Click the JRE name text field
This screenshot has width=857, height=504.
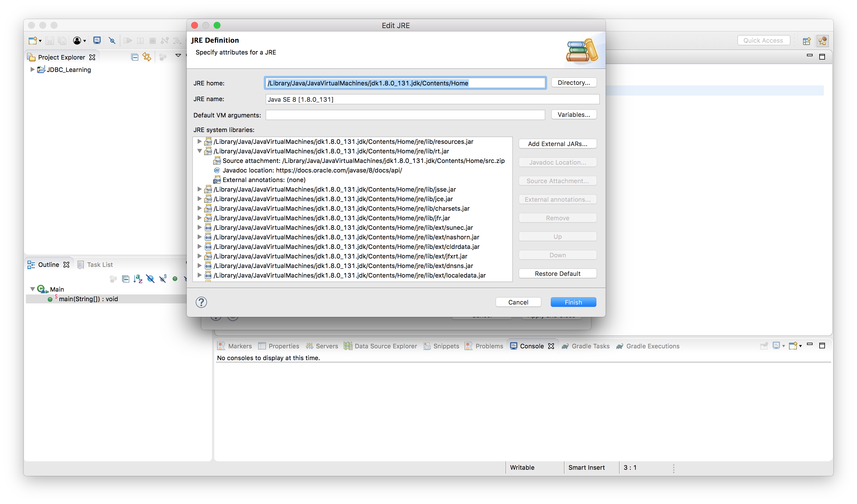[x=432, y=99]
